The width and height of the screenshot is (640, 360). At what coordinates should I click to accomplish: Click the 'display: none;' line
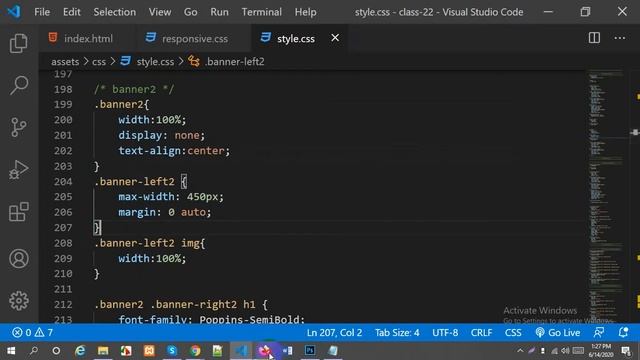click(162, 135)
